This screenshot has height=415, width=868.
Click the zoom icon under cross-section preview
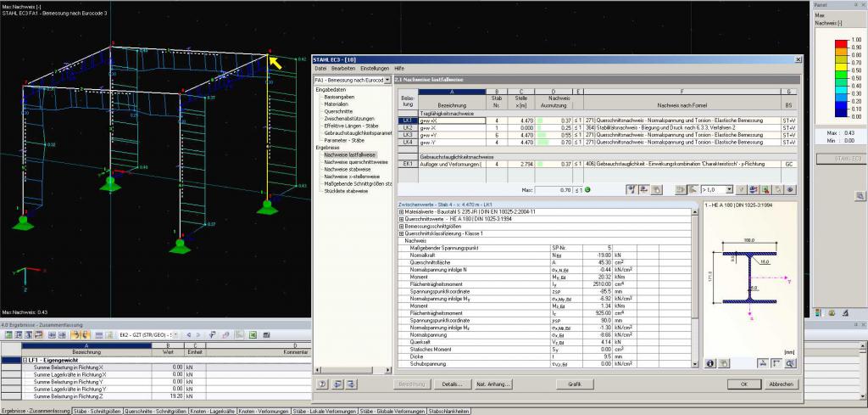790,362
